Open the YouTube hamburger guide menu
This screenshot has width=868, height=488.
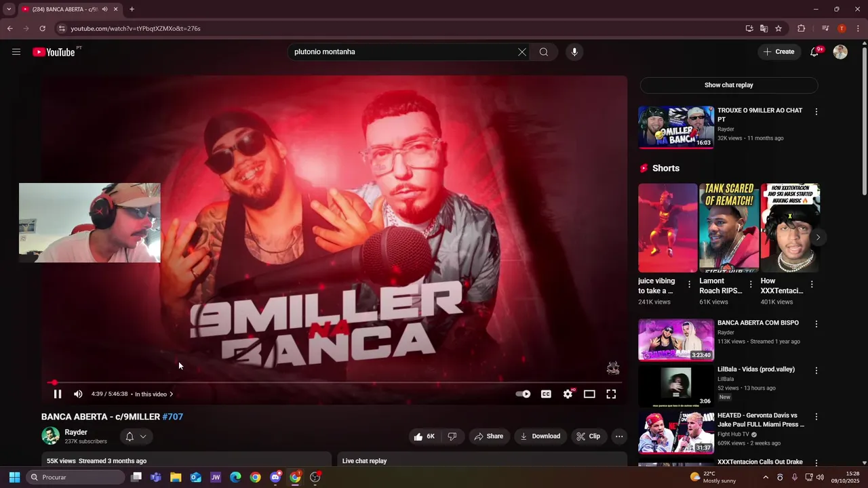[x=16, y=52]
